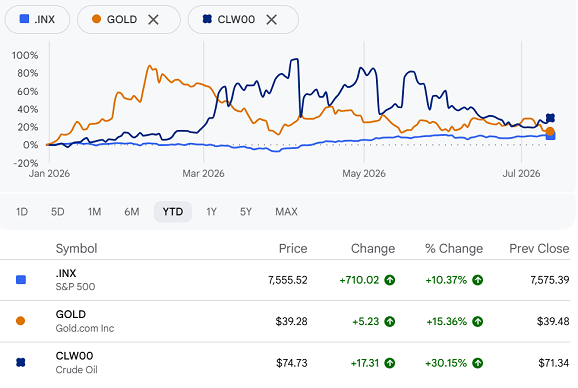Click the -20% y-axis label
Image resolution: width=578 pixels, height=388 pixels.
tap(25, 163)
